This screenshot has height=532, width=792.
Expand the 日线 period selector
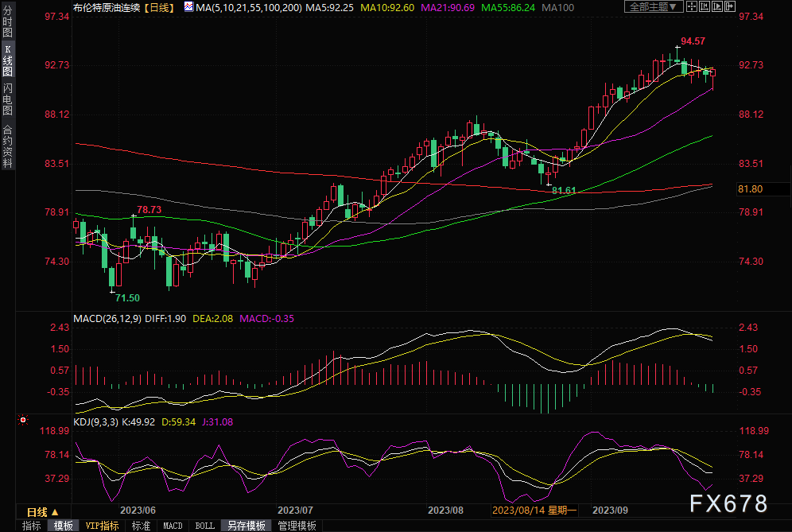tap(44, 512)
